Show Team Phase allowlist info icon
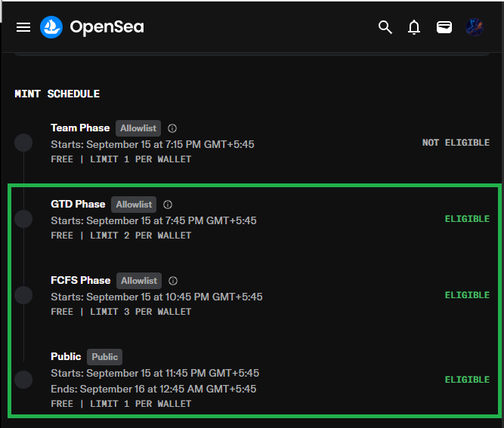The height and width of the screenshot is (428, 504). coord(172,128)
